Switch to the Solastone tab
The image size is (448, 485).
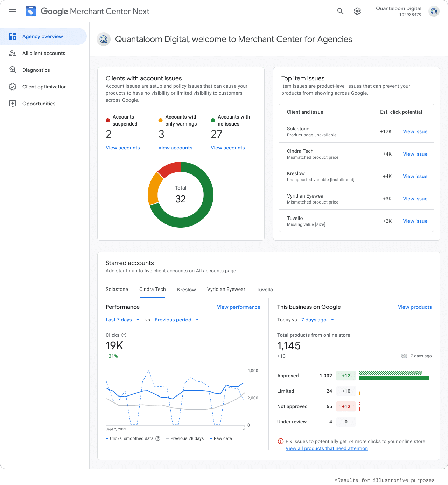point(117,290)
